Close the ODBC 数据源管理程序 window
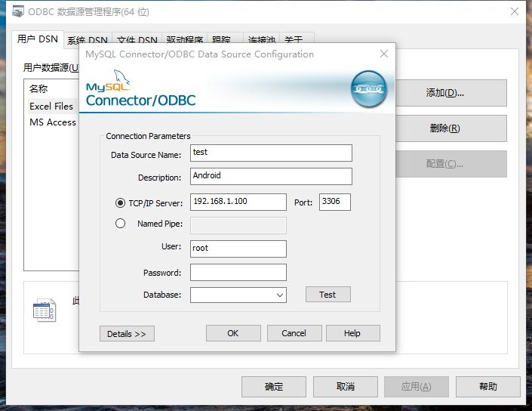 pos(515,11)
